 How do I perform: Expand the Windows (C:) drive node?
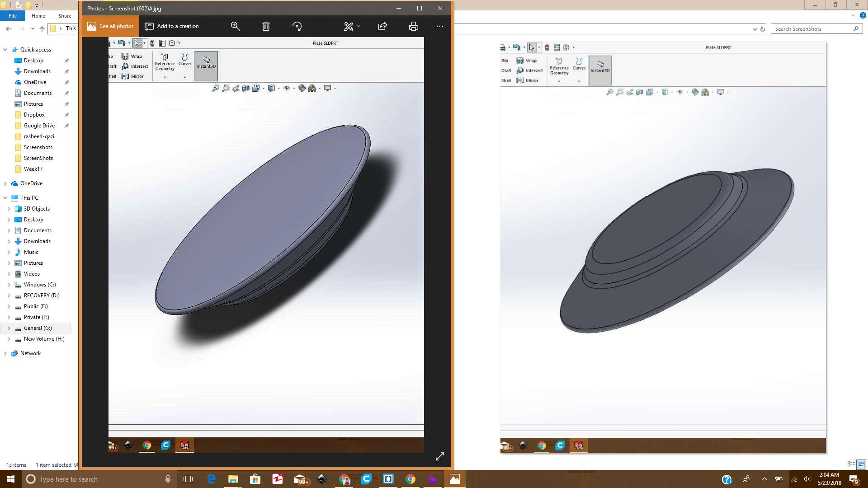pos(9,285)
